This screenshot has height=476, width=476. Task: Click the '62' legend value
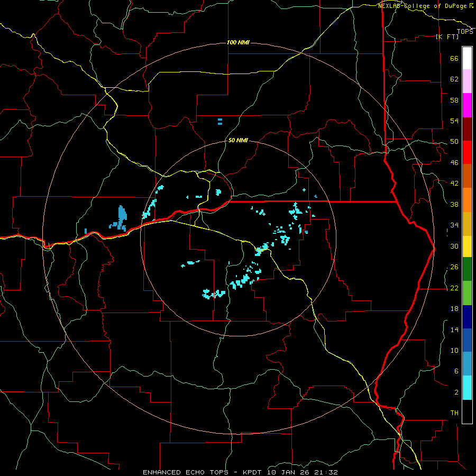(x=454, y=79)
